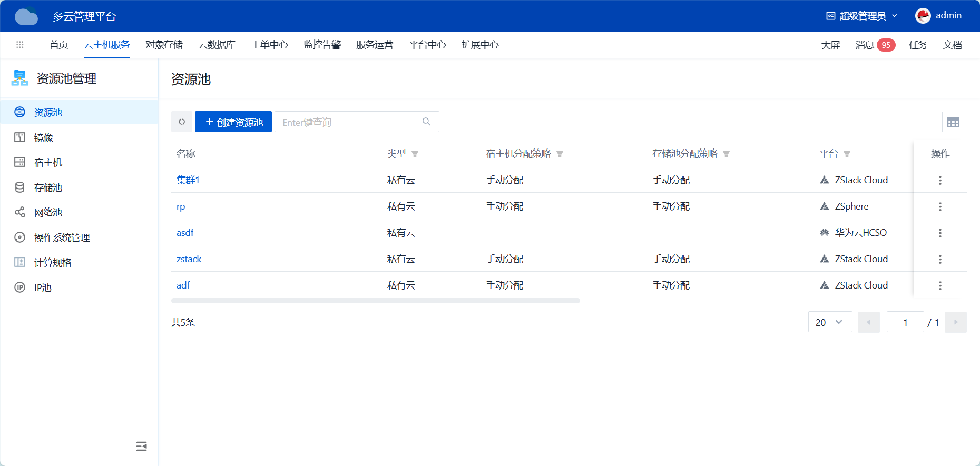
Task: Go to next page arrow
Action: tap(956, 322)
